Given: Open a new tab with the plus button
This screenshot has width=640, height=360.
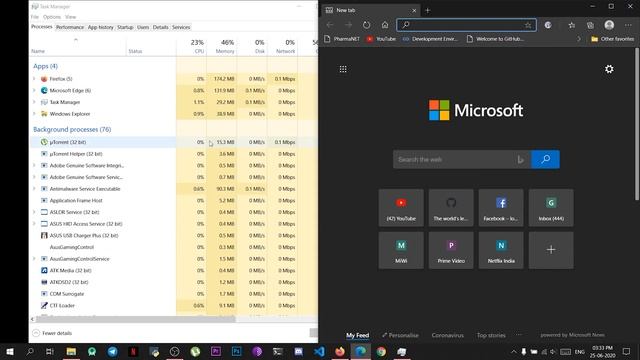Looking at the screenshot, I should pyautogui.click(x=427, y=10).
